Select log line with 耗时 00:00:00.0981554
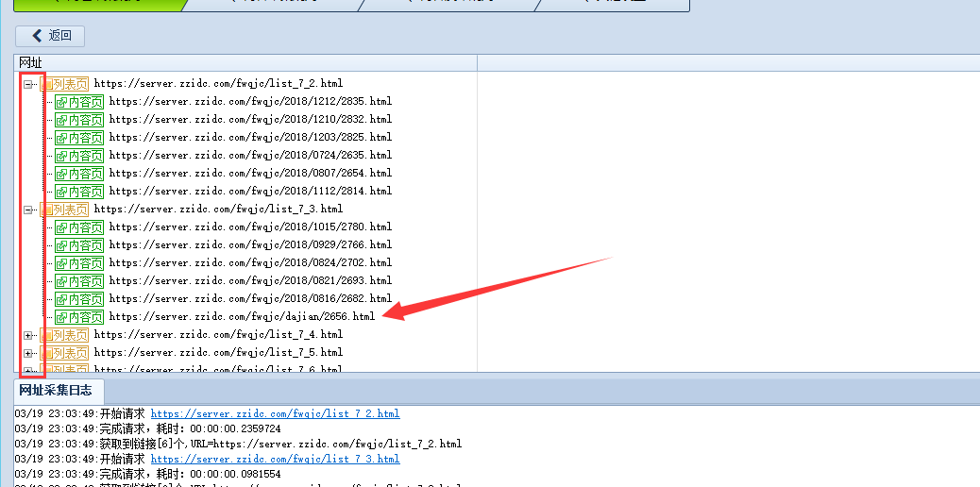980x487 pixels. (x=148, y=474)
